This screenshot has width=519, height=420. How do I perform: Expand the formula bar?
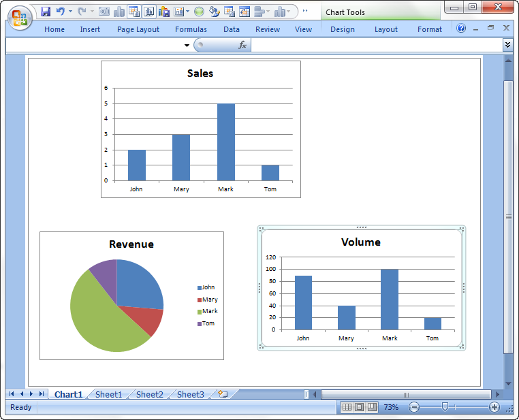(x=507, y=44)
